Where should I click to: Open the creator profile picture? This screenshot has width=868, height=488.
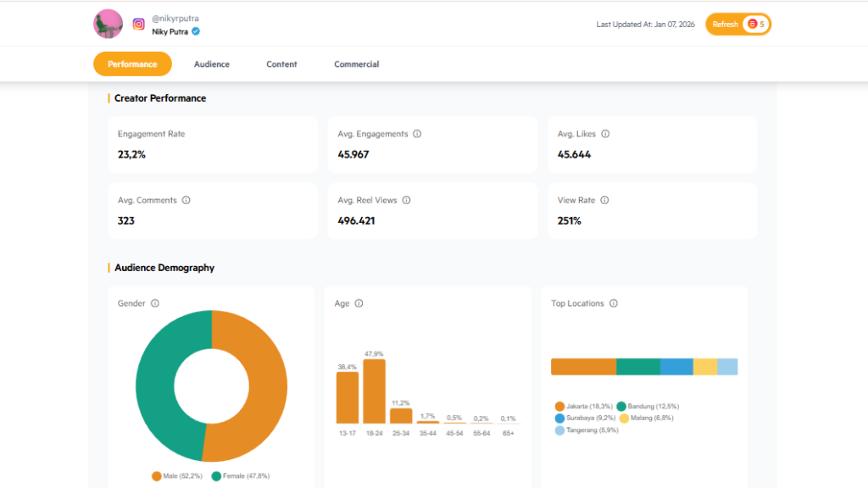(108, 24)
